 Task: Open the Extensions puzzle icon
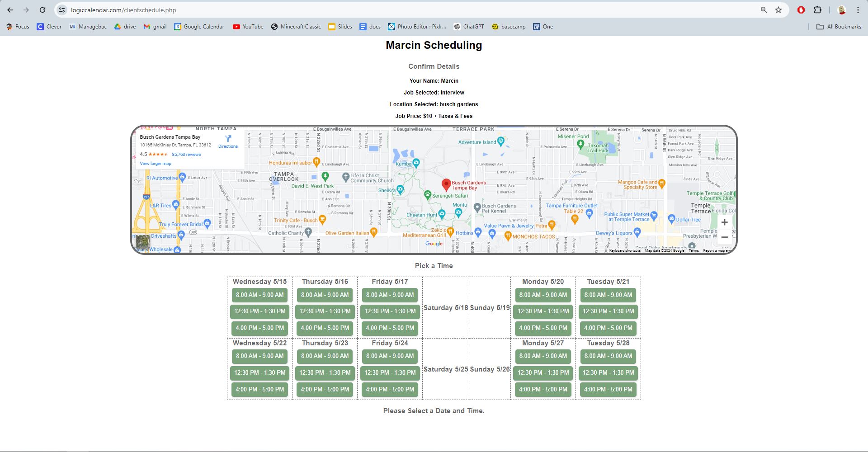(x=818, y=10)
